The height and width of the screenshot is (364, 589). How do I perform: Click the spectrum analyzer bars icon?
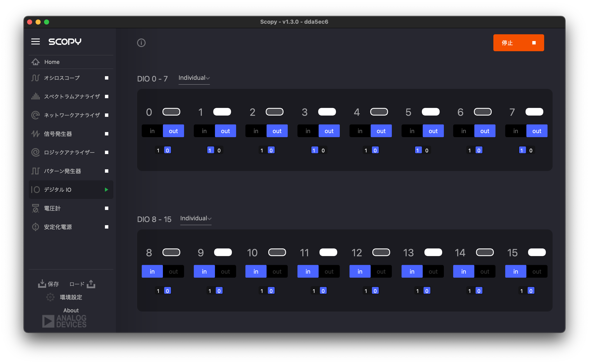[x=35, y=96]
